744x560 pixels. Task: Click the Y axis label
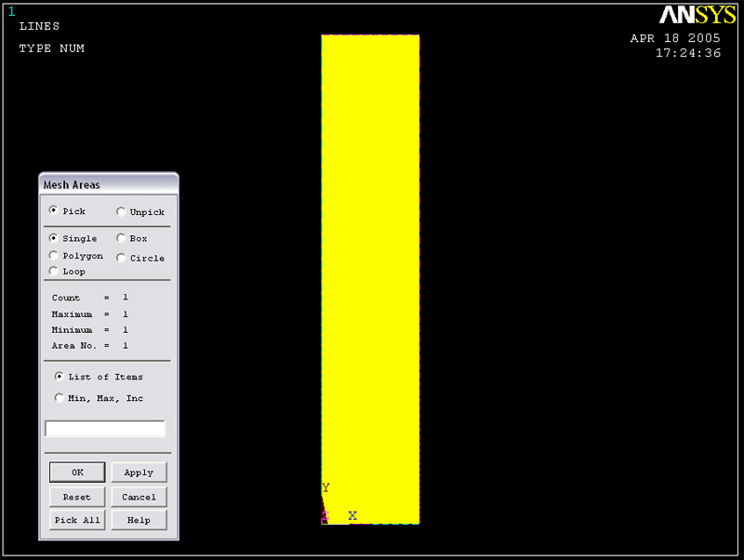point(325,487)
